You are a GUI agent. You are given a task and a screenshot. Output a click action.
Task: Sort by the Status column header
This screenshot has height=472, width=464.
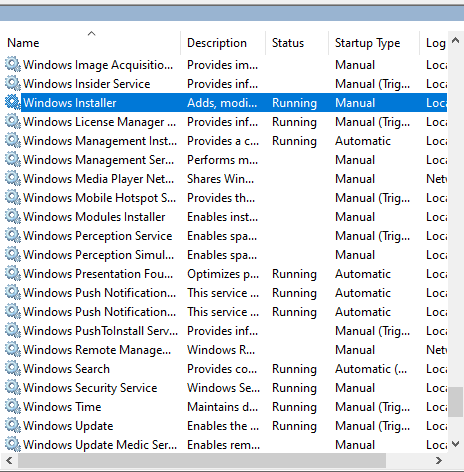click(297, 43)
